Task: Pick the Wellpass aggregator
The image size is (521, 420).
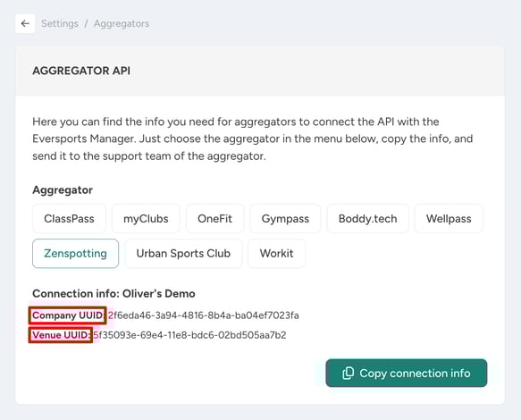Action: click(x=449, y=219)
